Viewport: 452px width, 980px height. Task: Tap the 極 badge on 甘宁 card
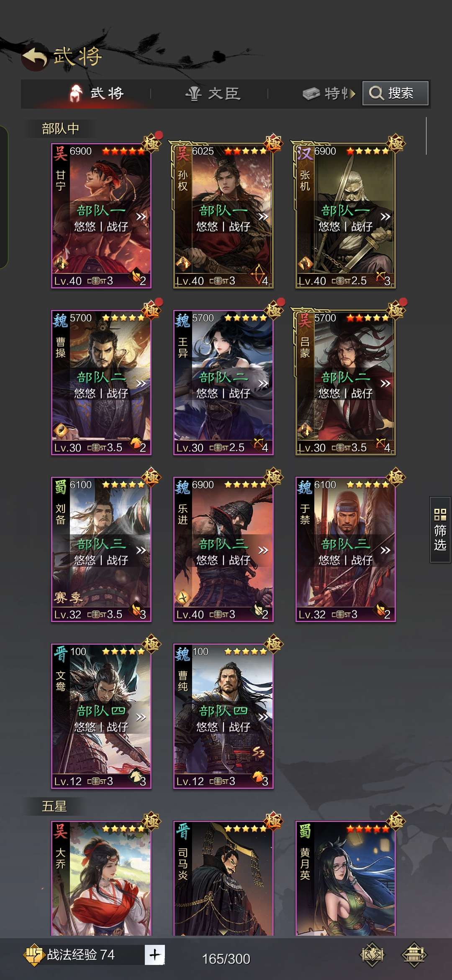[151, 143]
